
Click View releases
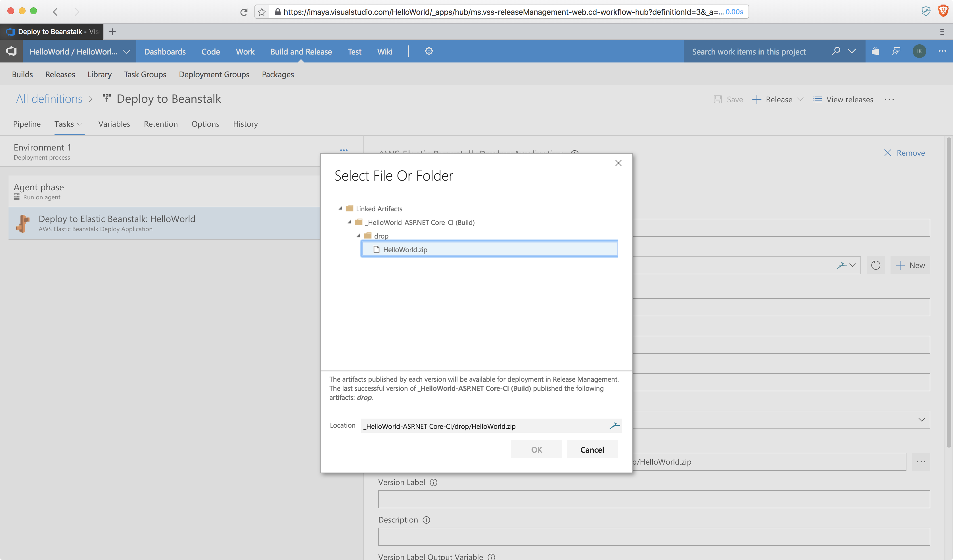coord(843,99)
